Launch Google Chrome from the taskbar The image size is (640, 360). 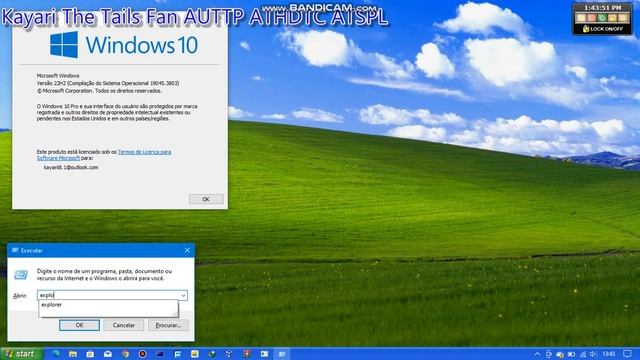125,354
